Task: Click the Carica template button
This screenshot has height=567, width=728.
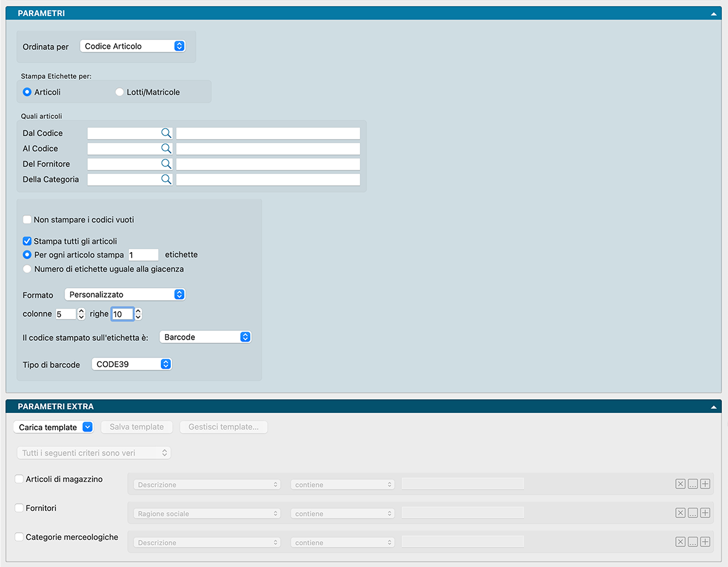Action: (52, 427)
